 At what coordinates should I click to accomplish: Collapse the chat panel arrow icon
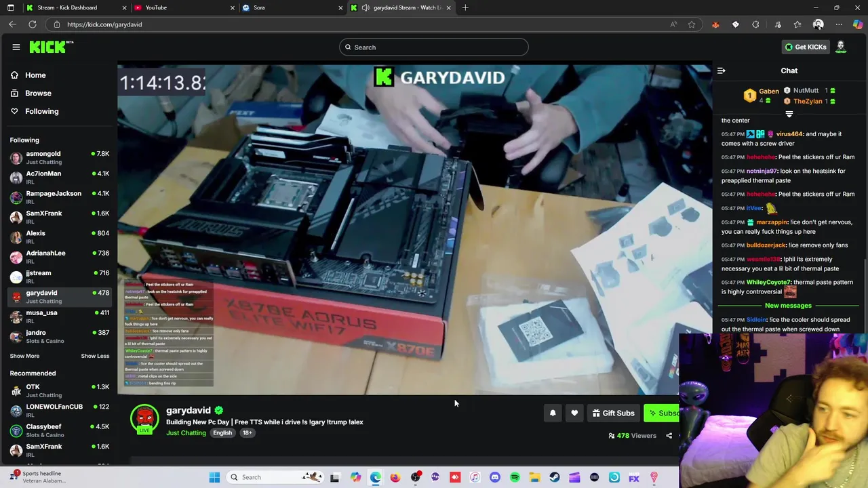click(x=722, y=70)
